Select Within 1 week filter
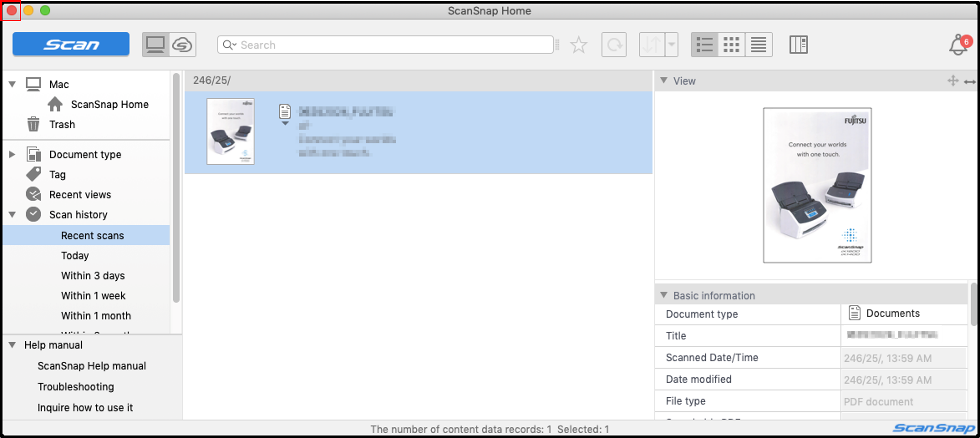Screen dimensions: 980x438 93,296
